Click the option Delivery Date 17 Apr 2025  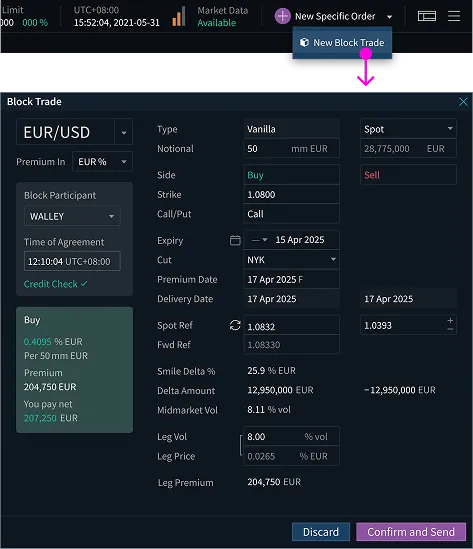291,299
